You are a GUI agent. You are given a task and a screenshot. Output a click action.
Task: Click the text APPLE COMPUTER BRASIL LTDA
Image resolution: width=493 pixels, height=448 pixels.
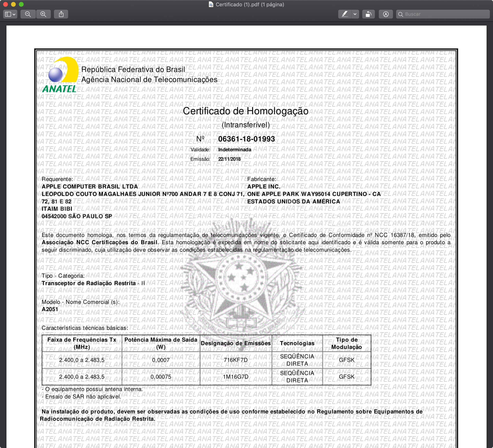90,186
